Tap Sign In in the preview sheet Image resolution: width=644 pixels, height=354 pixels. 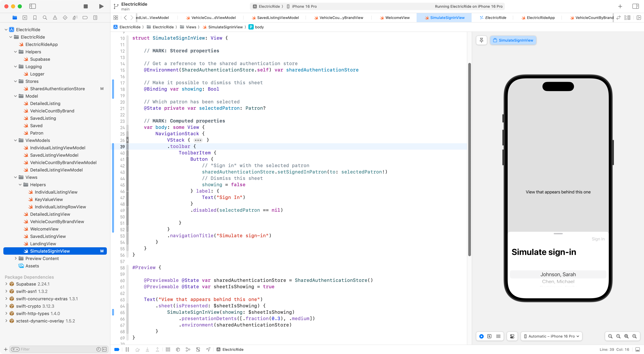[598, 239]
